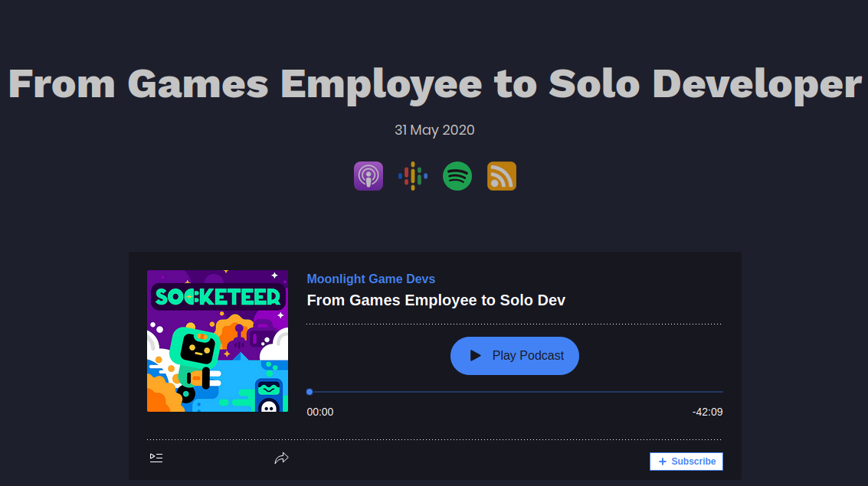The height and width of the screenshot is (486, 868).
Task: Click the 31 May 2020 date text
Action: point(434,130)
